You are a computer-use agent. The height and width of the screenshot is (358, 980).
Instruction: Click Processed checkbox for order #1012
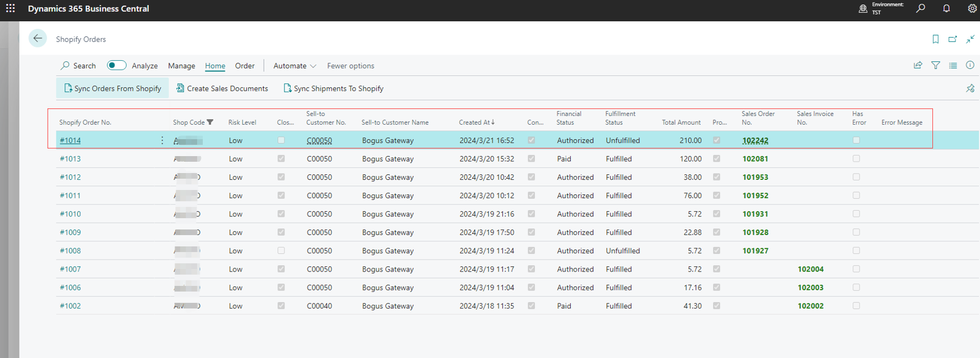(x=717, y=177)
